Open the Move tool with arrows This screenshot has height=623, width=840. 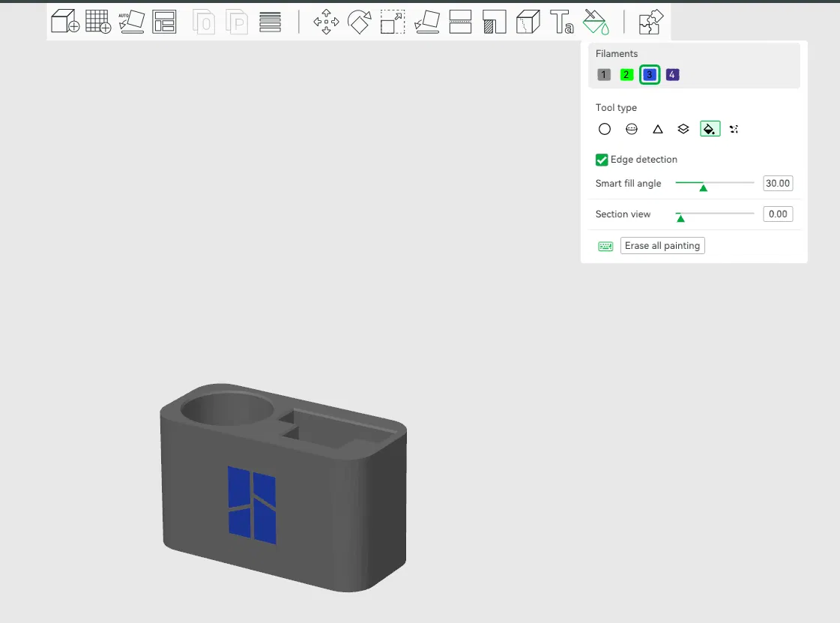click(x=326, y=22)
